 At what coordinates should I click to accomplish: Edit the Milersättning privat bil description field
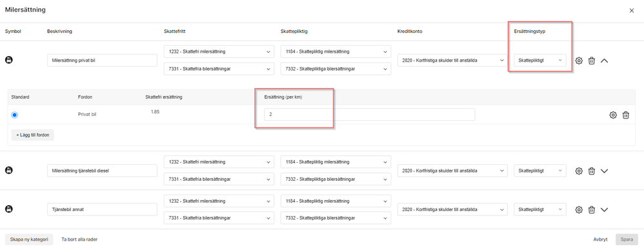pyautogui.click(x=102, y=60)
